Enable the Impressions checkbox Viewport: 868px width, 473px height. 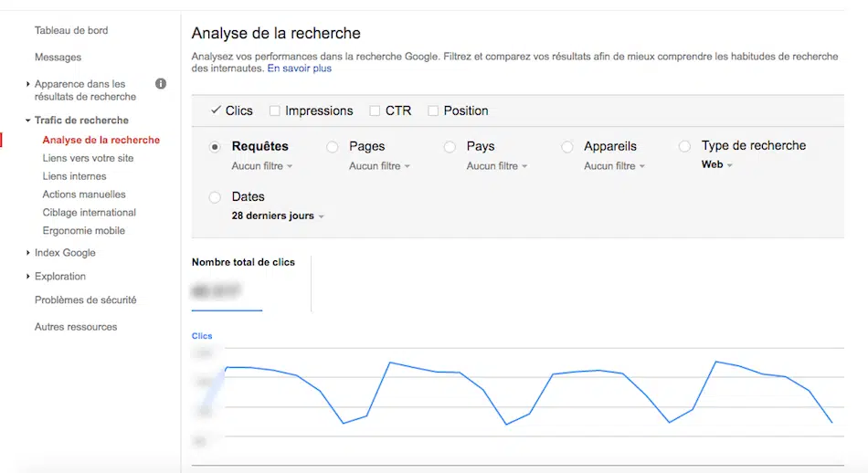[x=274, y=110]
